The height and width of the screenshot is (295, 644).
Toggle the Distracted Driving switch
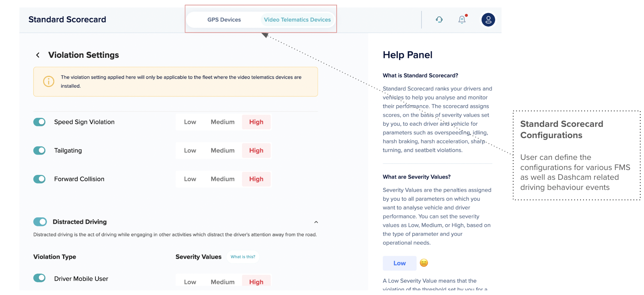[x=40, y=222]
